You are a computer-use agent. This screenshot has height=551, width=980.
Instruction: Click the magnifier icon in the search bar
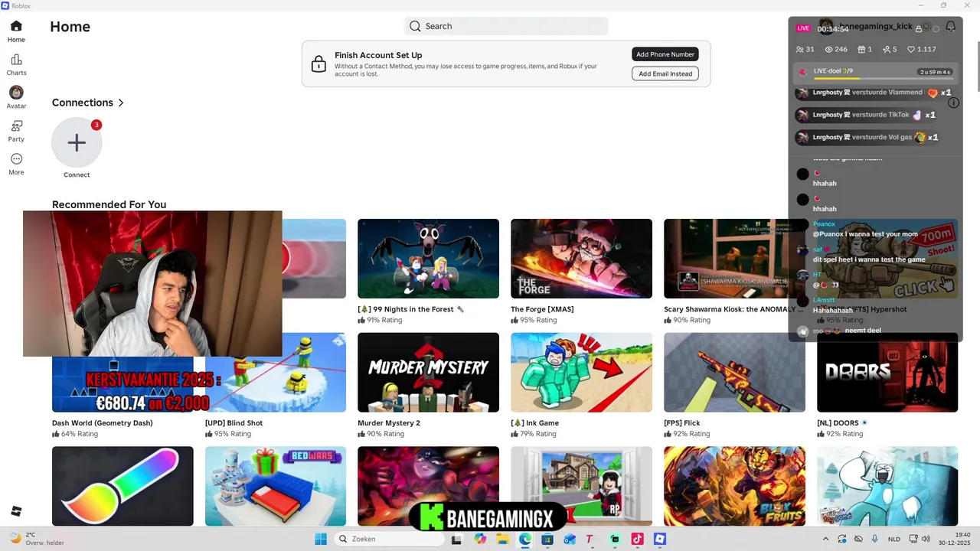point(415,26)
